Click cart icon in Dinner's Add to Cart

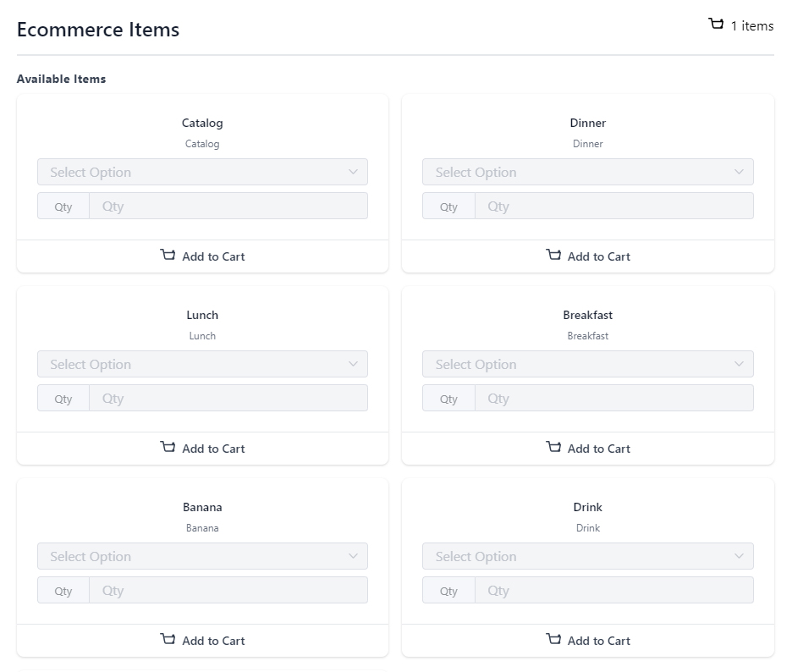(553, 255)
